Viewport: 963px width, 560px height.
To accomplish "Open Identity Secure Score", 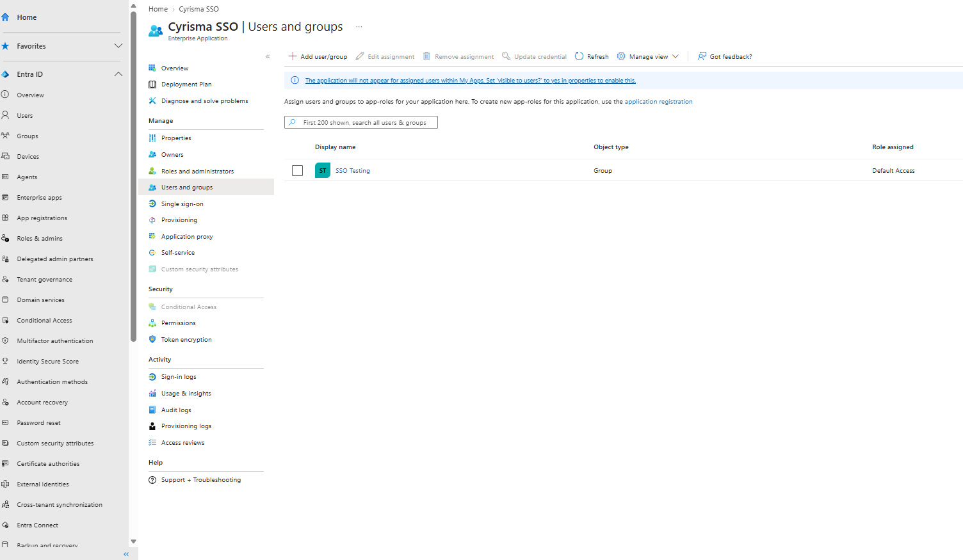I will coord(48,362).
